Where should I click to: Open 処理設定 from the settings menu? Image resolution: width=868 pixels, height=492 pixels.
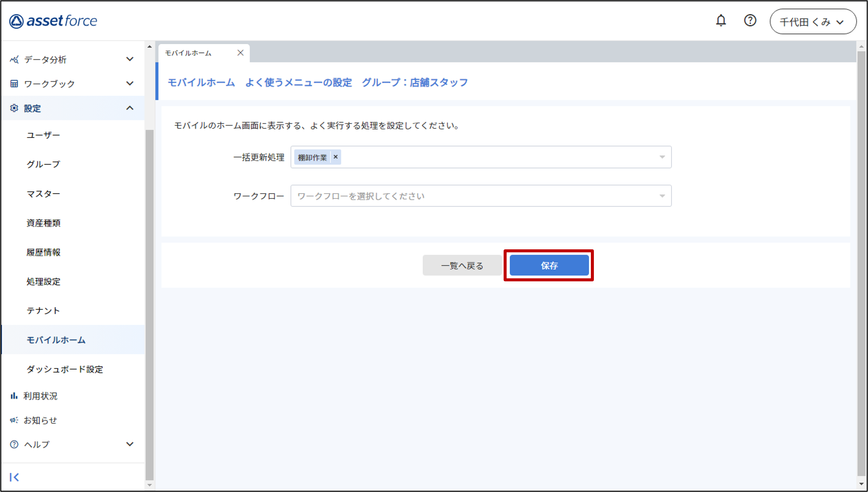point(44,281)
